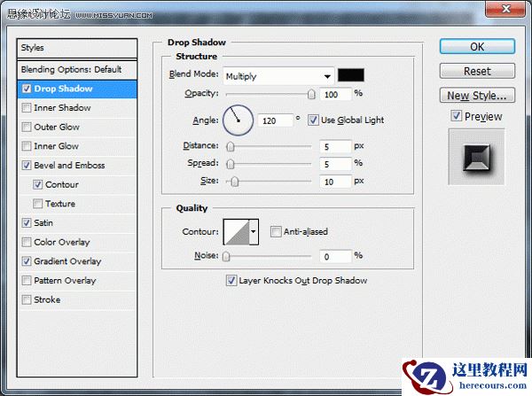Viewport: 532px width, 396px height.
Task: Open Outer Glow settings by label
Action: click(x=57, y=128)
